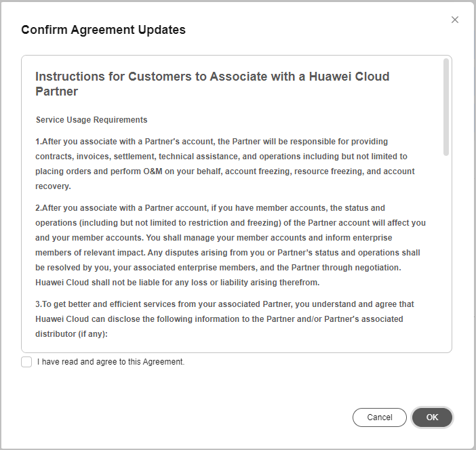Viewport: 476px width, 450px height.
Task: Select the "Service Usage Requirements" subheading
Action: (x=92, y=120)
